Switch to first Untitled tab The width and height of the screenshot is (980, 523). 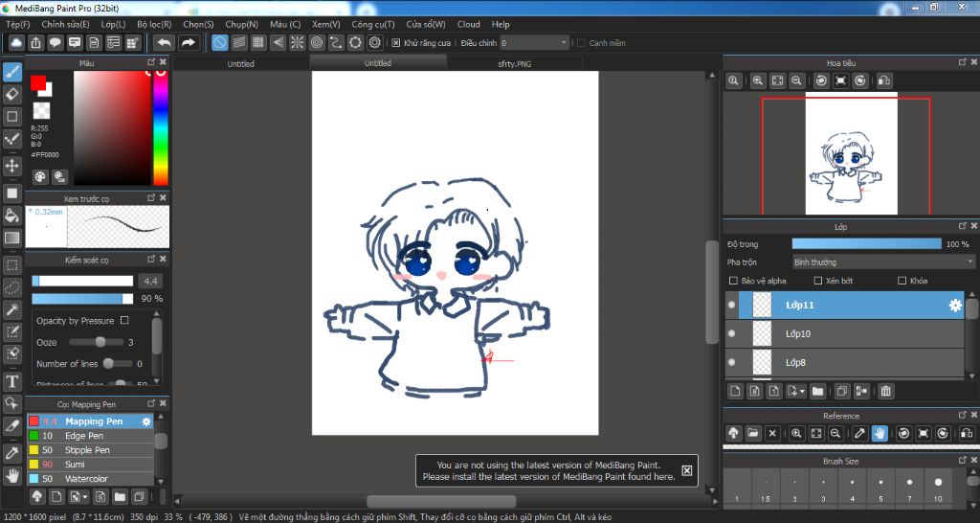click(240, 64)
